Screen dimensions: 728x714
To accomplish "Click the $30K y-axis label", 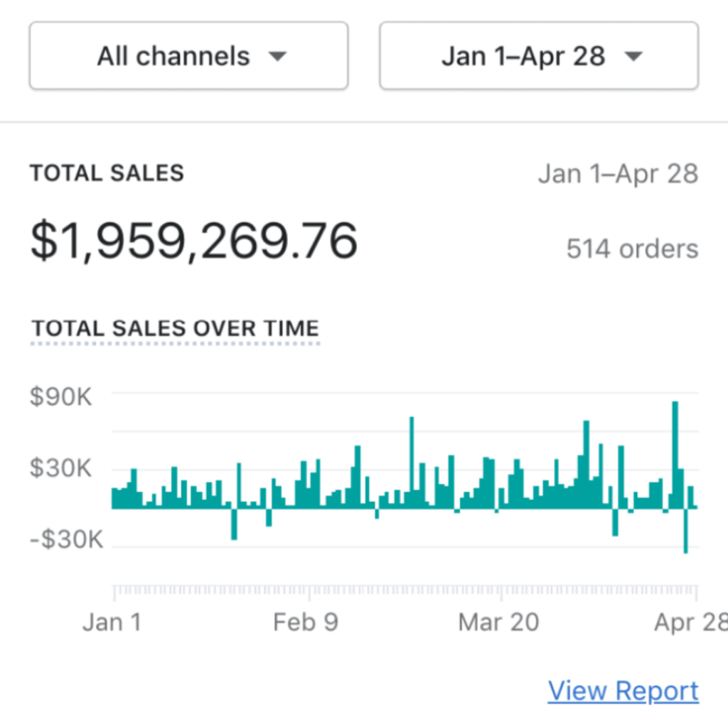I will pos(61,468).
